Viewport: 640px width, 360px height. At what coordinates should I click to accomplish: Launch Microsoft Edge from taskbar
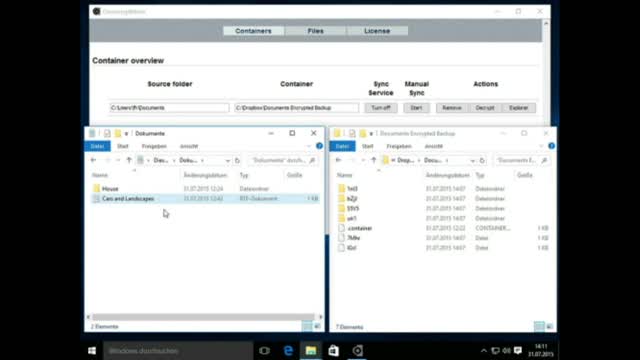point(288,351)
